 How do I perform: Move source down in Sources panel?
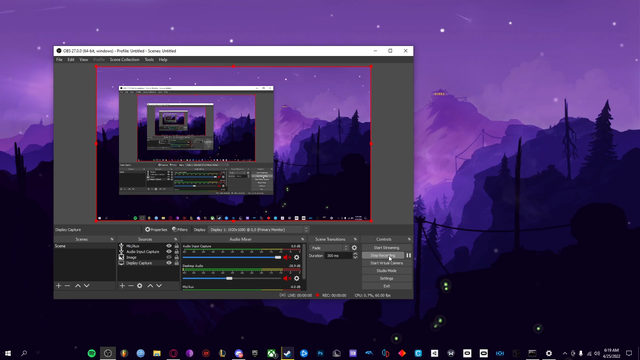tap(159, 286)
